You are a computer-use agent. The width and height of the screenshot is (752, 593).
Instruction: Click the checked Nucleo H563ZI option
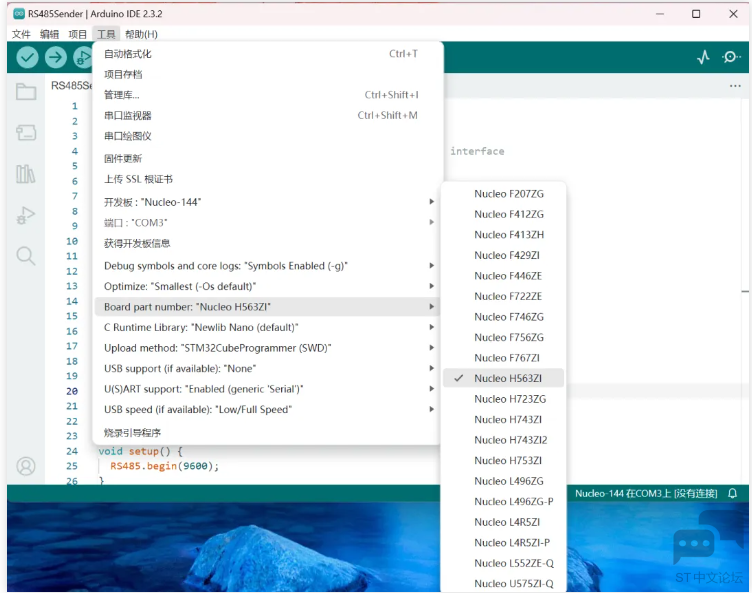click(503, 378)
